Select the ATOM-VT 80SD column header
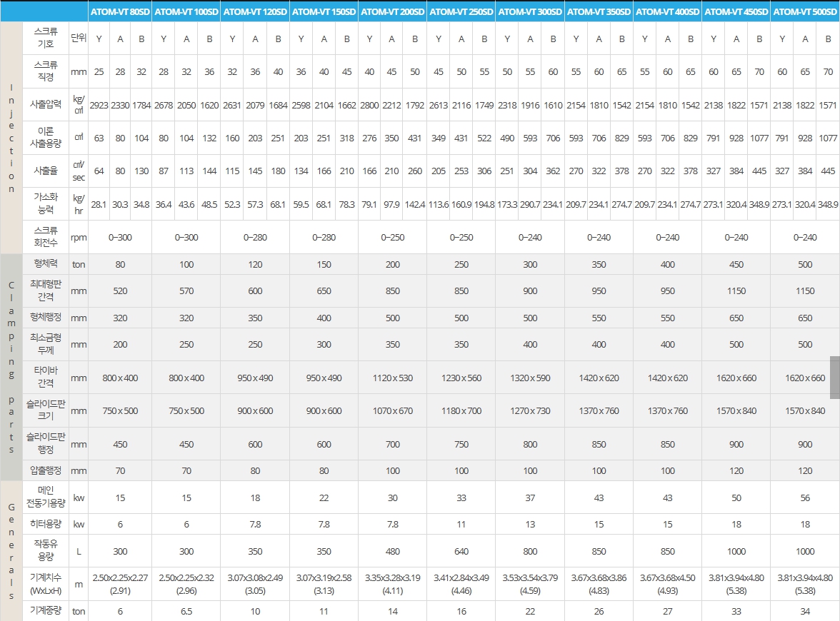Image resolution: width=840 pixels, height=621 pixels. pos(120,11)
